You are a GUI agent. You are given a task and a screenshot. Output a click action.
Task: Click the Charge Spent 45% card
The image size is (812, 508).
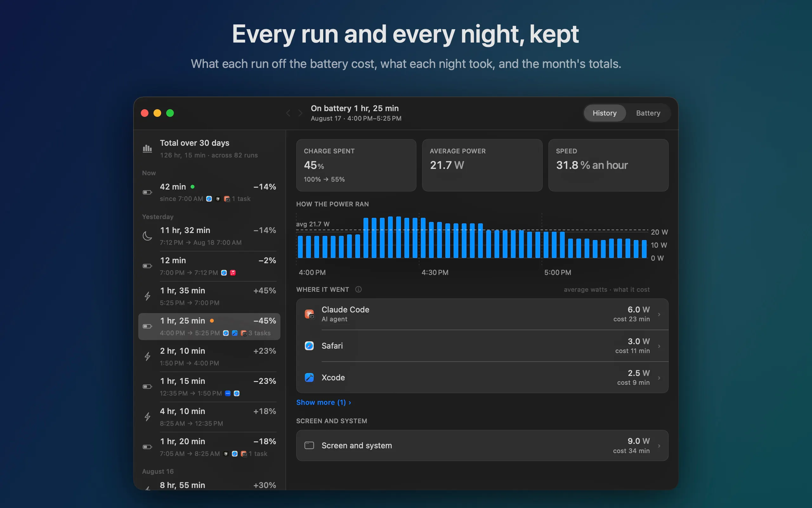tap(356, 165)
